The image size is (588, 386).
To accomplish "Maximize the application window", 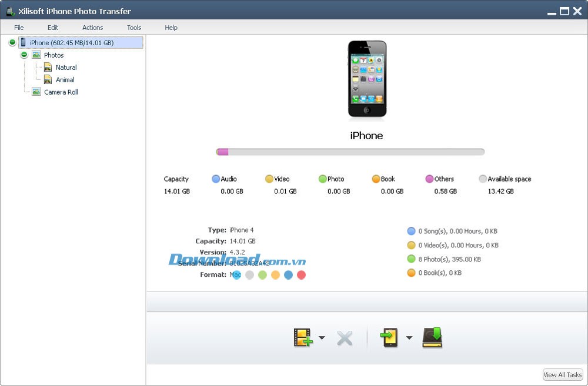I will coord(564,11).
